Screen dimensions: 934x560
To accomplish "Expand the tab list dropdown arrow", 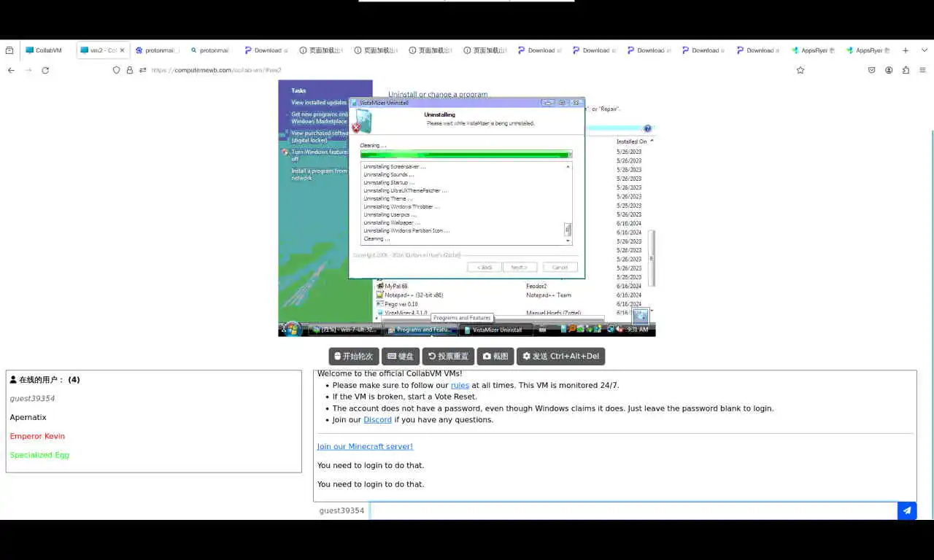I will pos(923,50).
